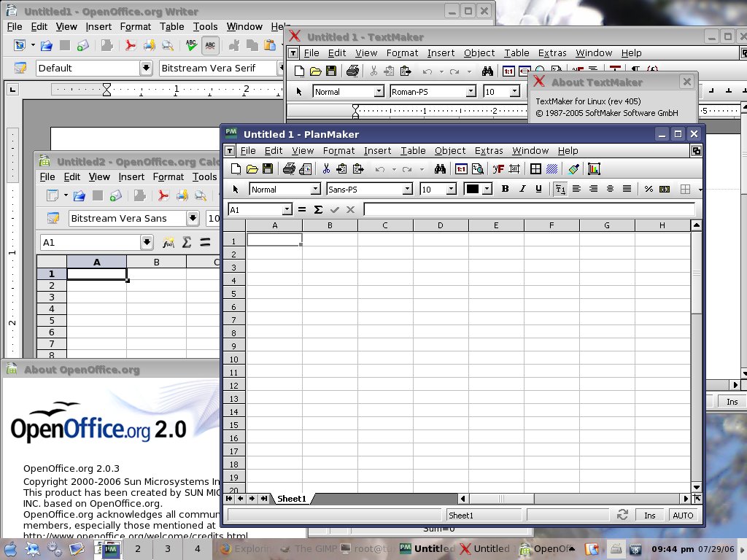This screenshot has width=747, height=560.
Task: Click Spellcheck ABC checkmark icon in Writer
Action: tap(191, 45)
